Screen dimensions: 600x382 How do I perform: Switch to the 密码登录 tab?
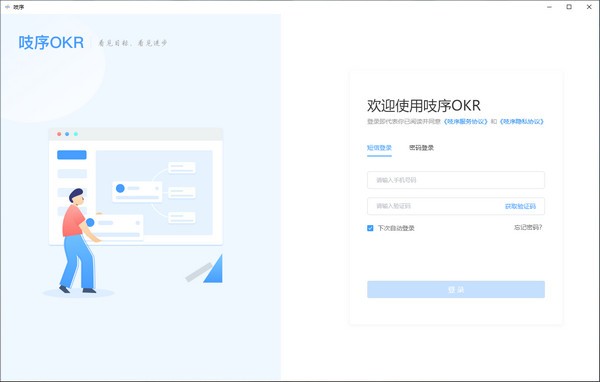(421, 148)
